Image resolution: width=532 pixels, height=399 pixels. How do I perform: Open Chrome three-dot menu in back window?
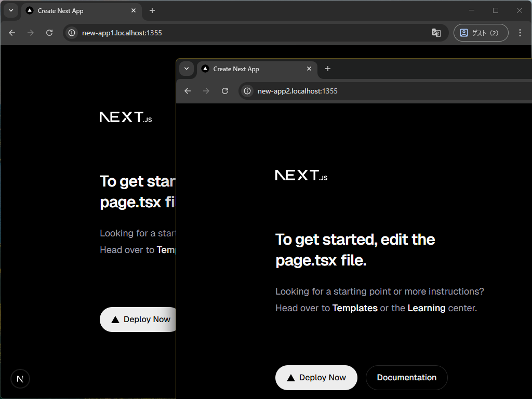tap(520, 33)
